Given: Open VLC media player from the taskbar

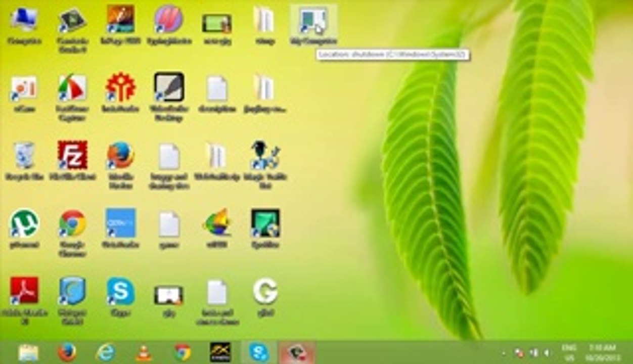Looking at the screenshot, I should click(x=144, y=352).
